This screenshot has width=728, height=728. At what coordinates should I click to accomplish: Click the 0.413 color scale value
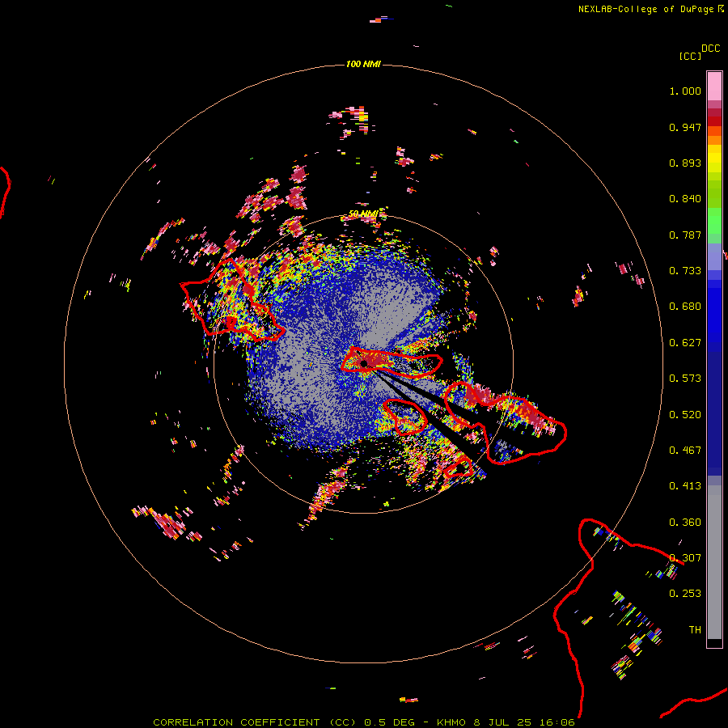(x=685, y=486)
